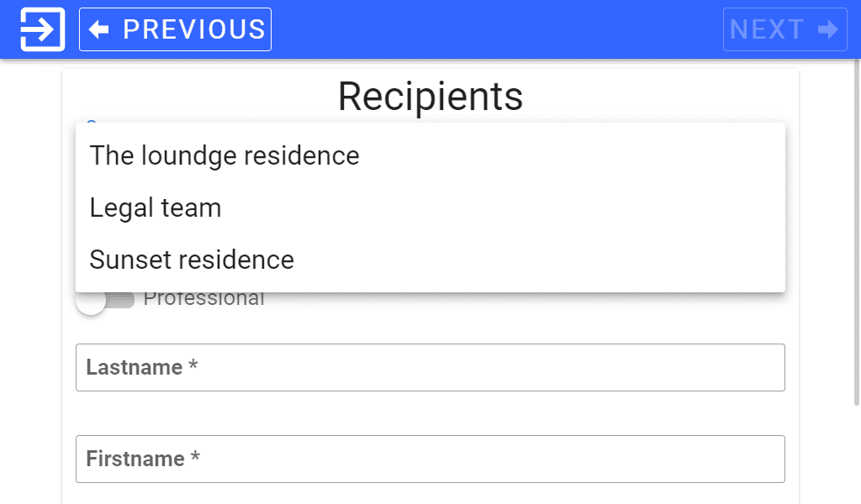Click blank space right of Professional toggle
The width and height of the screenshot is (861, 504).
click(521, 300)
